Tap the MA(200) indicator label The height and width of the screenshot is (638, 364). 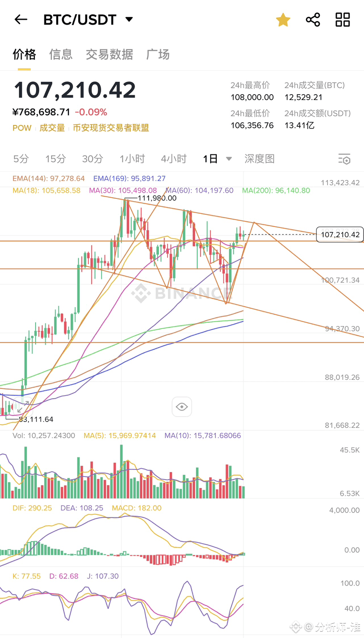(276, 191)
